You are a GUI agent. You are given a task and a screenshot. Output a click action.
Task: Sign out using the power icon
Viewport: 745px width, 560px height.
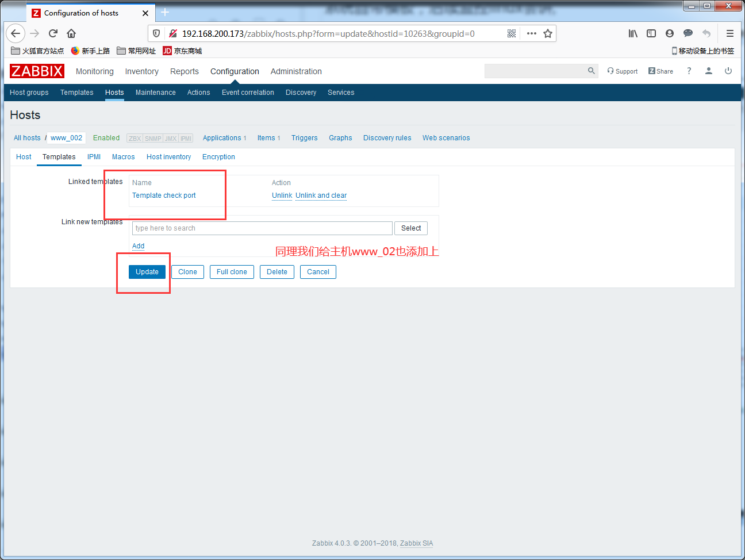pyautogui.click(x=728, y=71)
